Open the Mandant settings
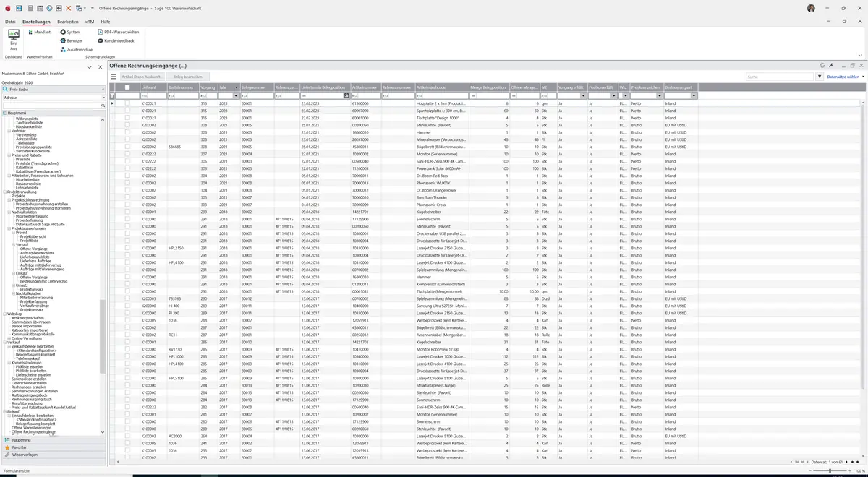Image resolution: width=868 pixels, height=477 pixels. coord(38,33)
